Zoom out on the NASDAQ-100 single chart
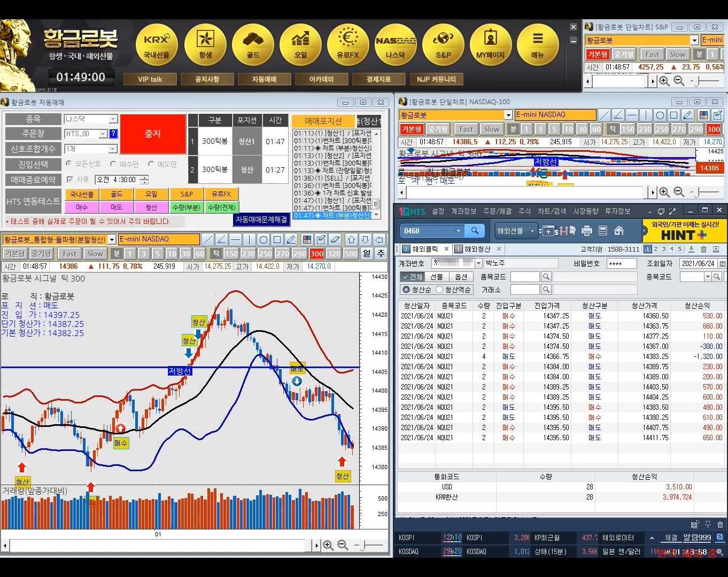Image resolution: width=728 pixels, height=577 pixels. pos(679,192)
